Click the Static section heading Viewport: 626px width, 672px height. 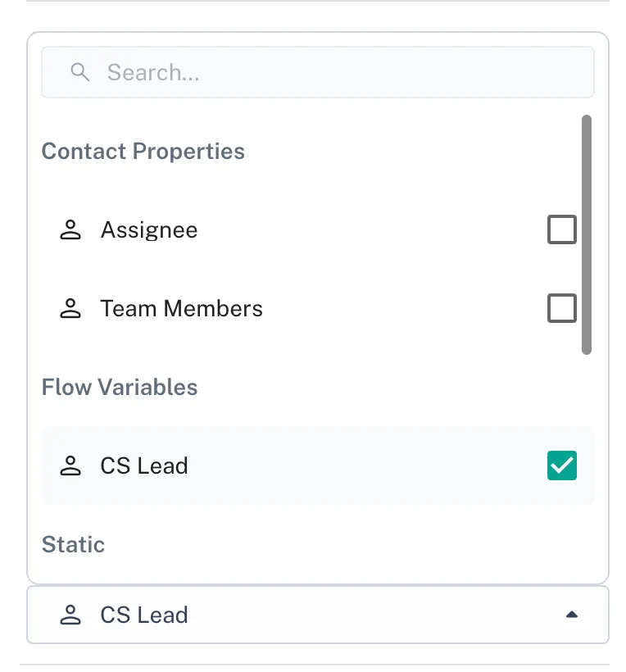tap(74, 545)
